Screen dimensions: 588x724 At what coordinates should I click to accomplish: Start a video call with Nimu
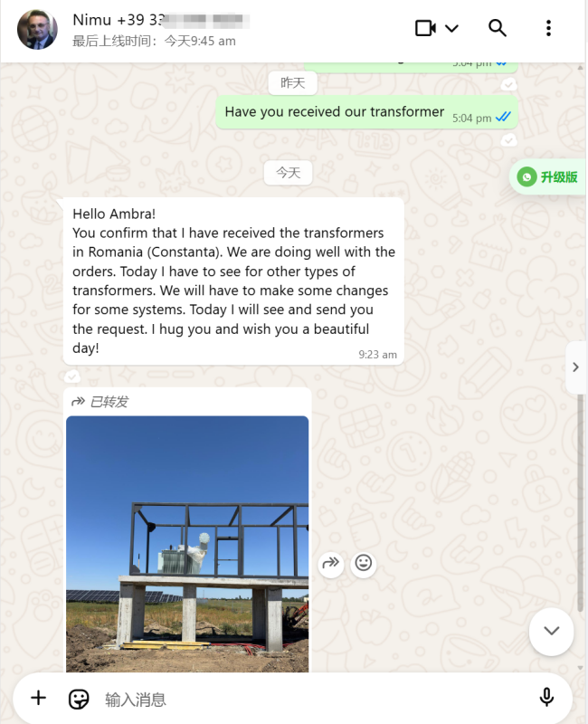[x=425, y=28]
